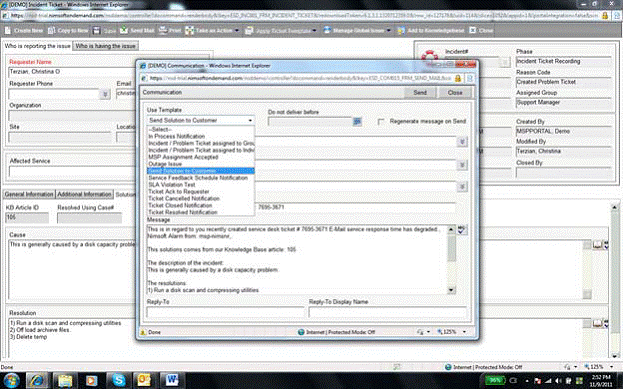Open the Take an Action dropdown

[x=237, y=31]
